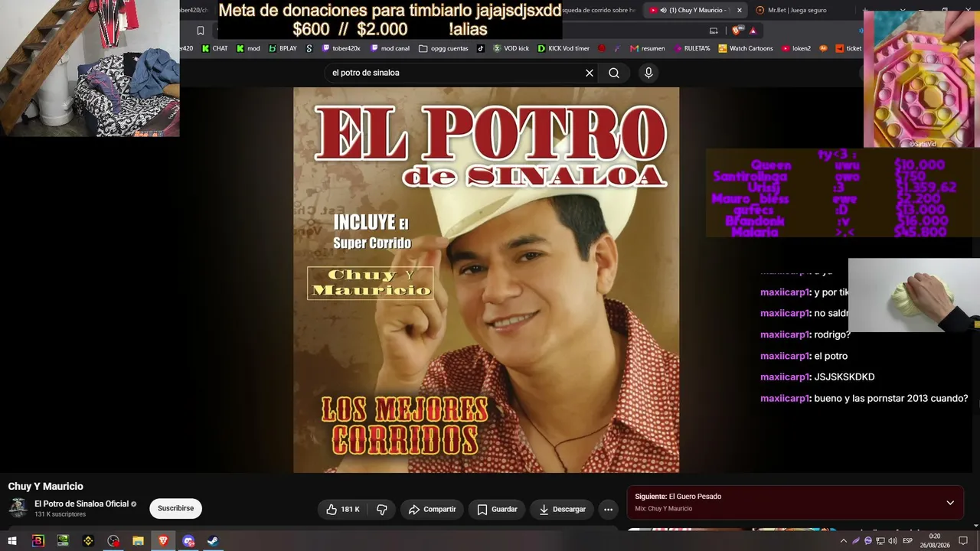The image size is (980, 551).
Task: Dislike the video with thumbs down
Action: point(382,509)
